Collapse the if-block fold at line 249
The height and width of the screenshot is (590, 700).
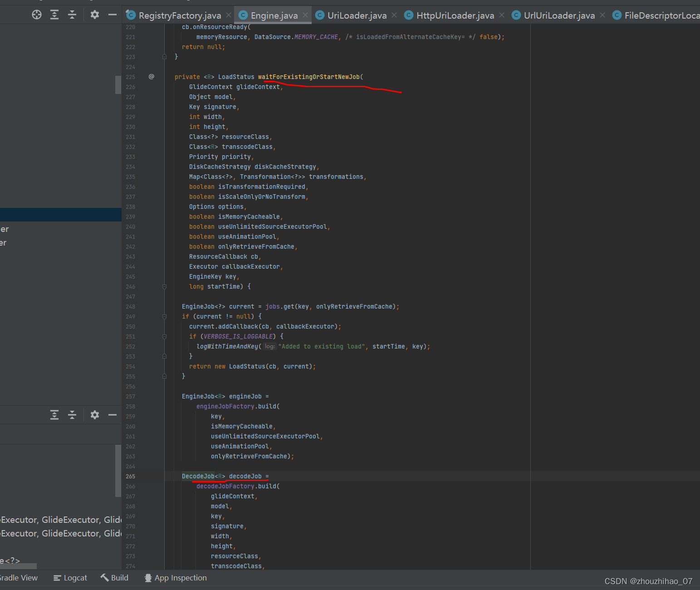click(x=164, y=316)
